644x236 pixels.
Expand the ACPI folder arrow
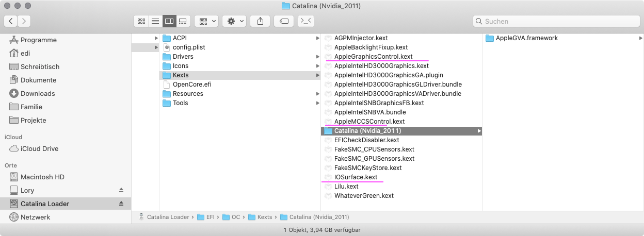click(318, 38)
